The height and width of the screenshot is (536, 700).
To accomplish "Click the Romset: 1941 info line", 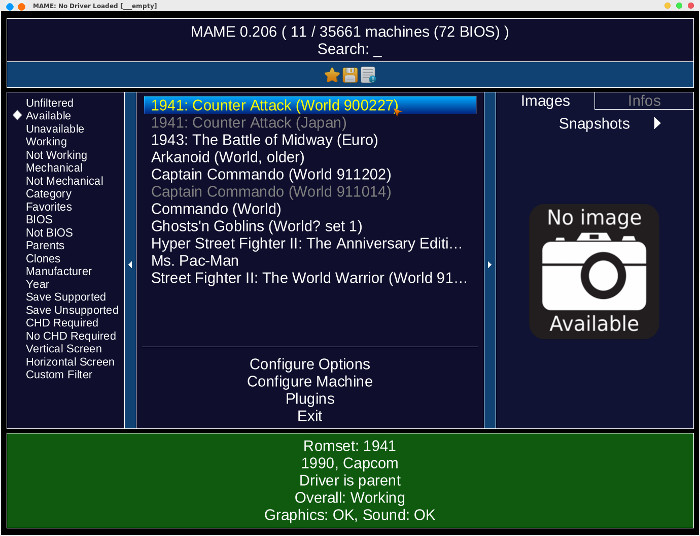I will 350,446.
